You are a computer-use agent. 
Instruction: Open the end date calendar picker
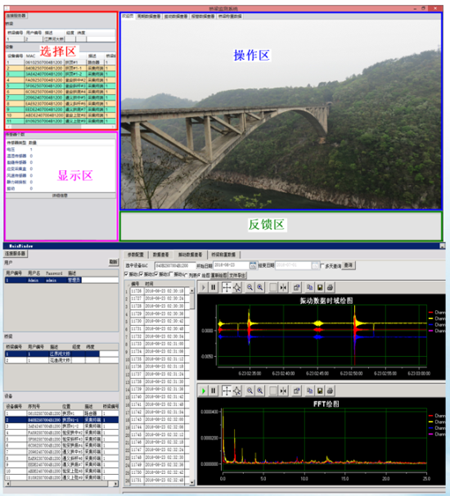pos(315,265)
